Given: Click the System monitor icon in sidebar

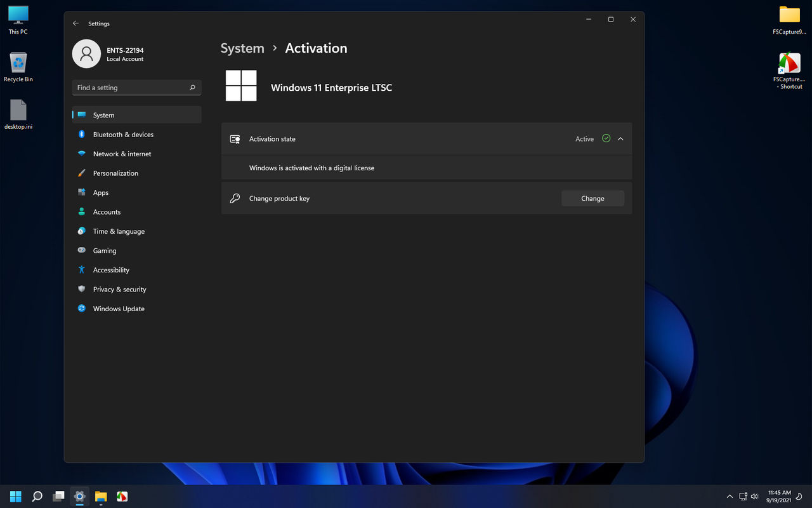Looking at the screenshot, I should coord(81,115).
